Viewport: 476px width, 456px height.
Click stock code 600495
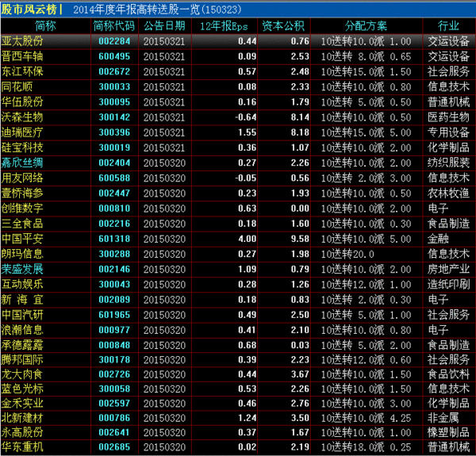click(114, 56)
